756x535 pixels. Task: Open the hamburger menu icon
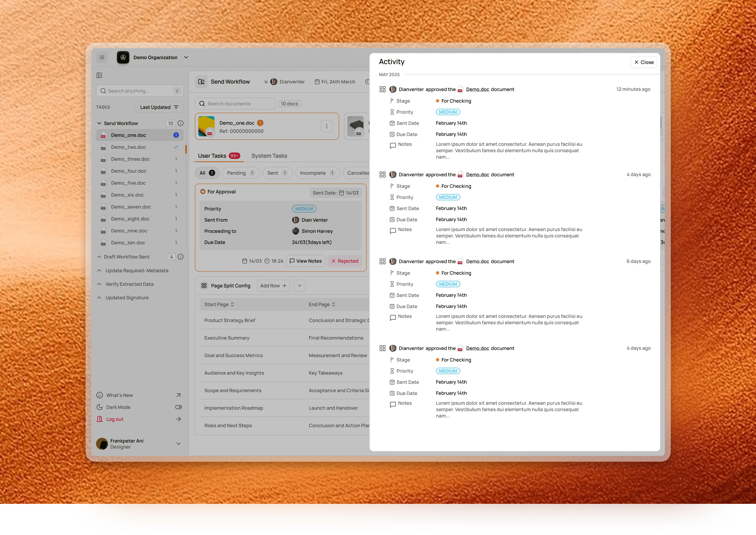tap(102, 57)
